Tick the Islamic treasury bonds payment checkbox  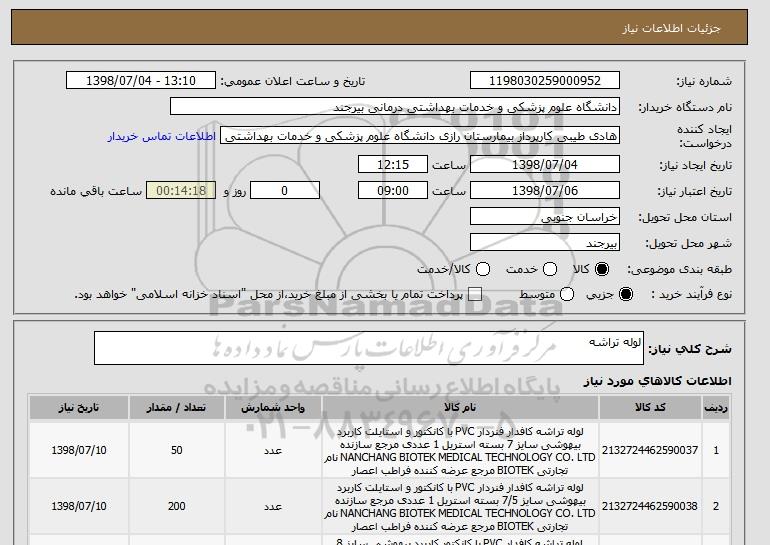coord(475,294)
